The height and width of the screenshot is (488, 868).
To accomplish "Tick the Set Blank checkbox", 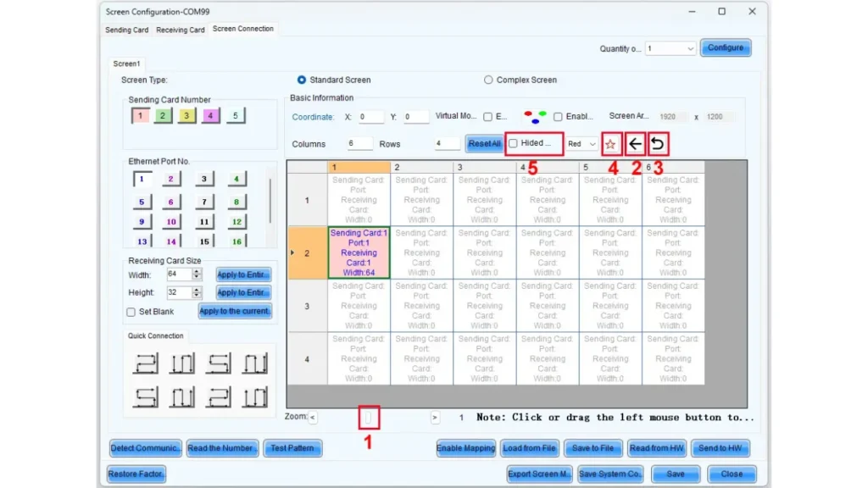I will coord(131,312).
